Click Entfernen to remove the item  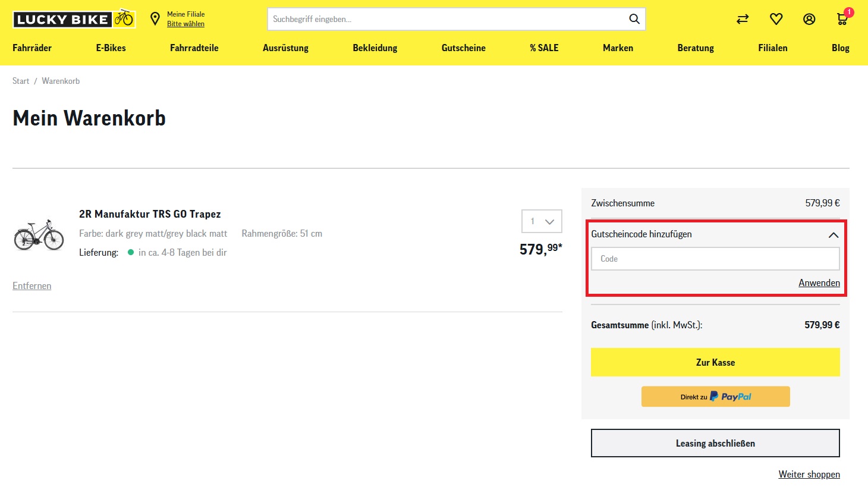(x=32, y=286)
